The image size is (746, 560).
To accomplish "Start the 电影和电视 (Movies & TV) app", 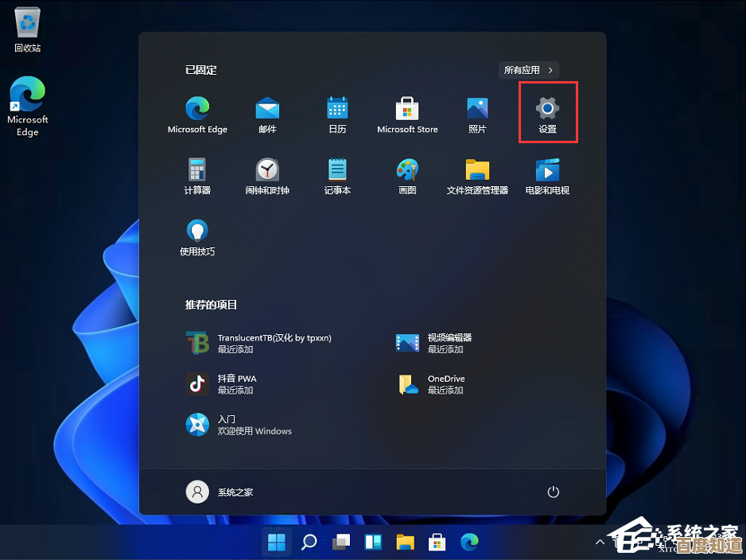I will pos(546,176).
